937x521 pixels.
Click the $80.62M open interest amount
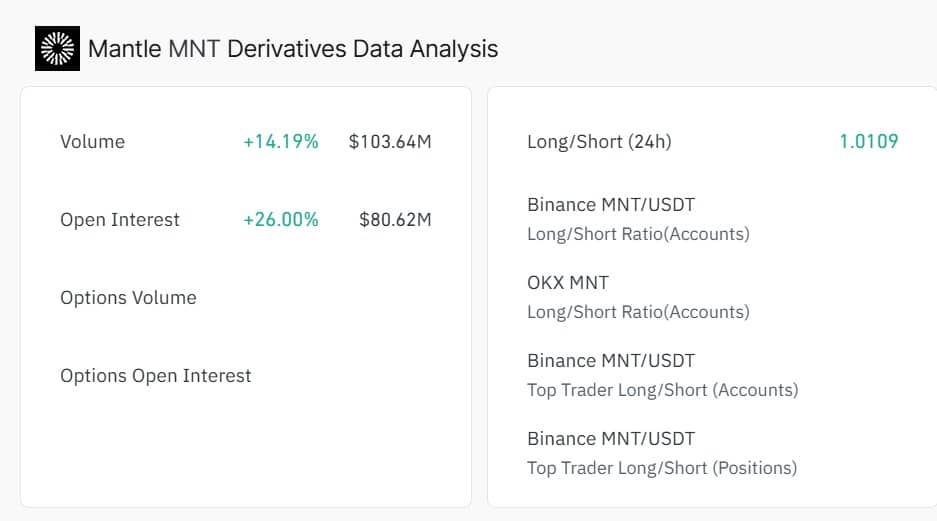[395, 220]
